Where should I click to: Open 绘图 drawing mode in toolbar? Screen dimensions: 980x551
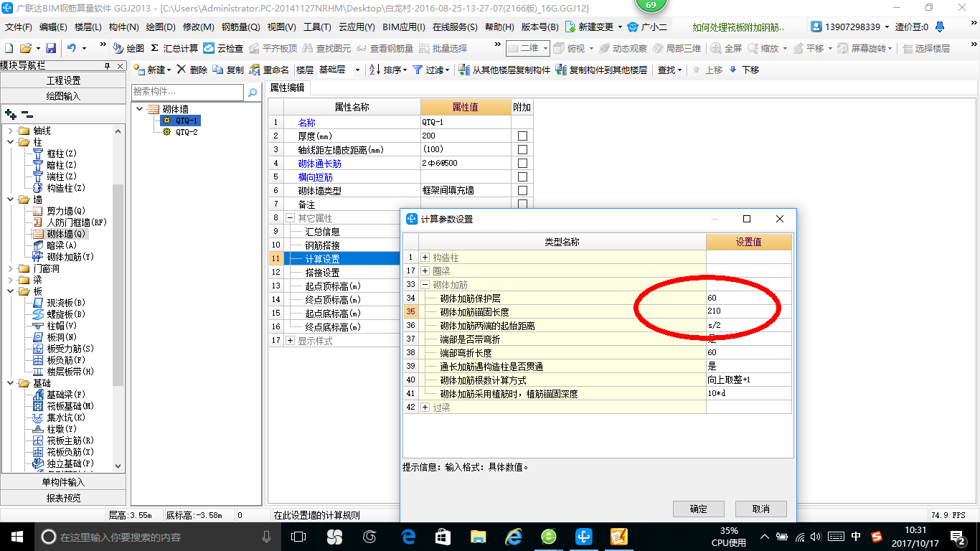pos(128,48)
